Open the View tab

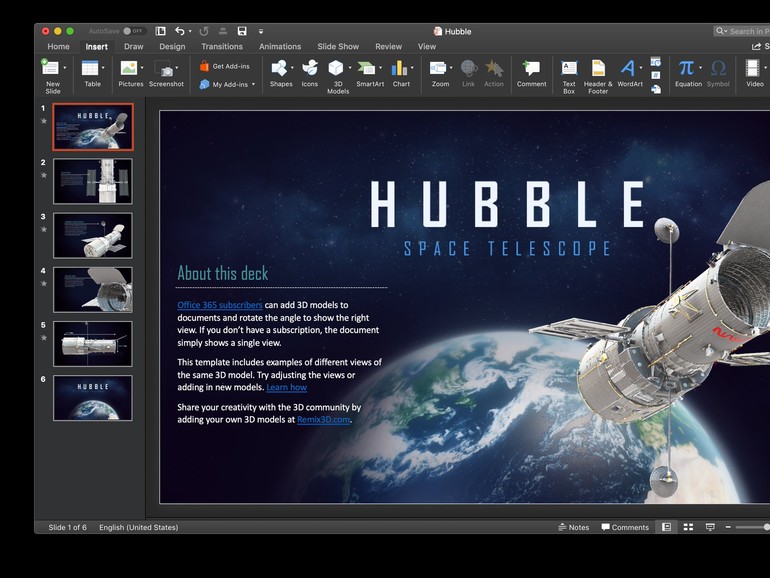click(x=427, y=47)
